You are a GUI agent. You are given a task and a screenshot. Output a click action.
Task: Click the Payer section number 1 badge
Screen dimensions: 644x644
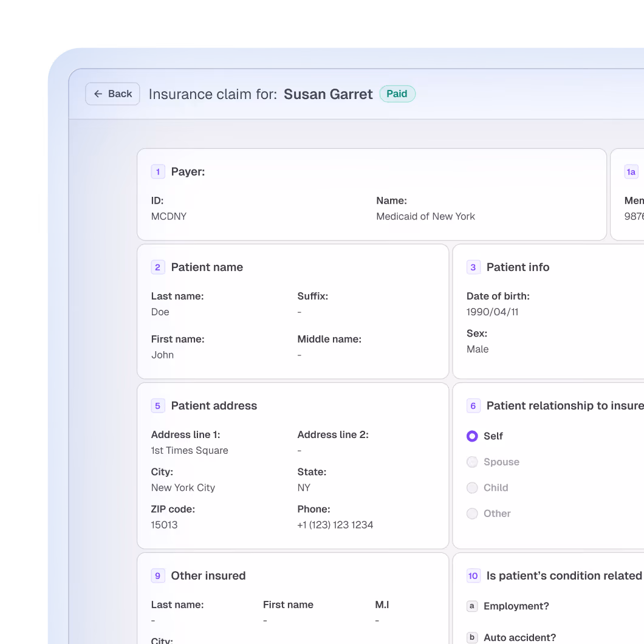click(x=158, y=172)
